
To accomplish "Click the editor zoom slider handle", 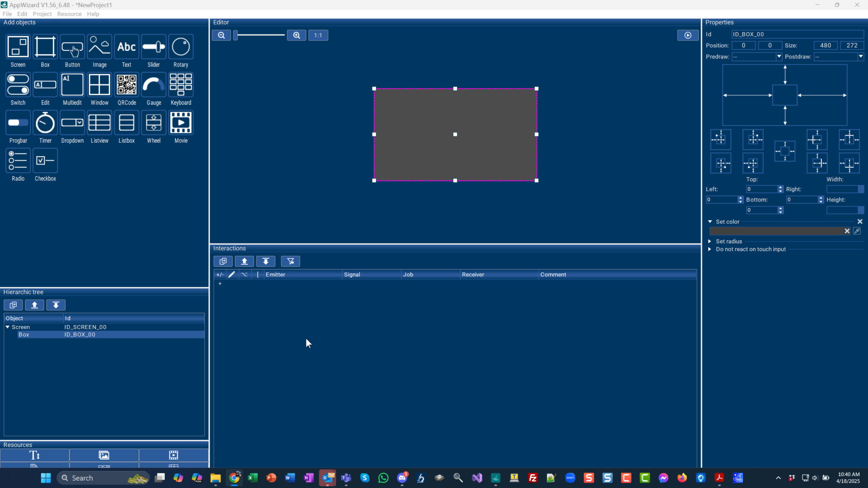I will click(236, 35).
